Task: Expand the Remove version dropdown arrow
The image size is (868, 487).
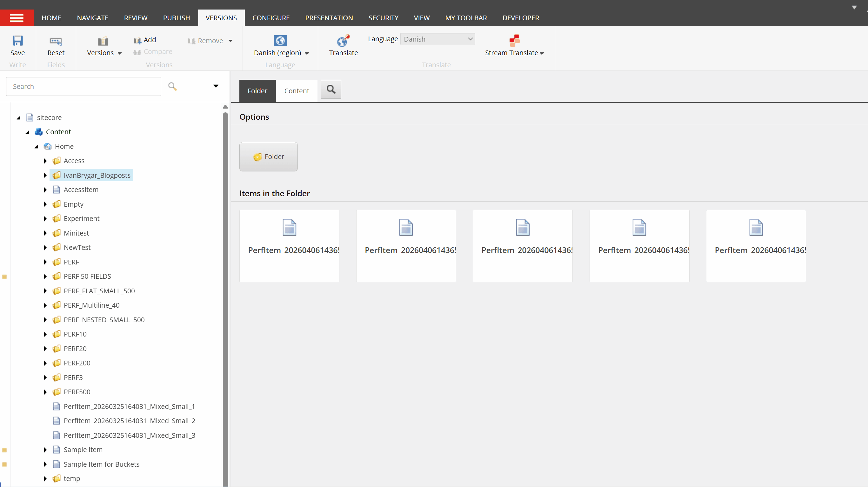Action: (x=230, y=41)
